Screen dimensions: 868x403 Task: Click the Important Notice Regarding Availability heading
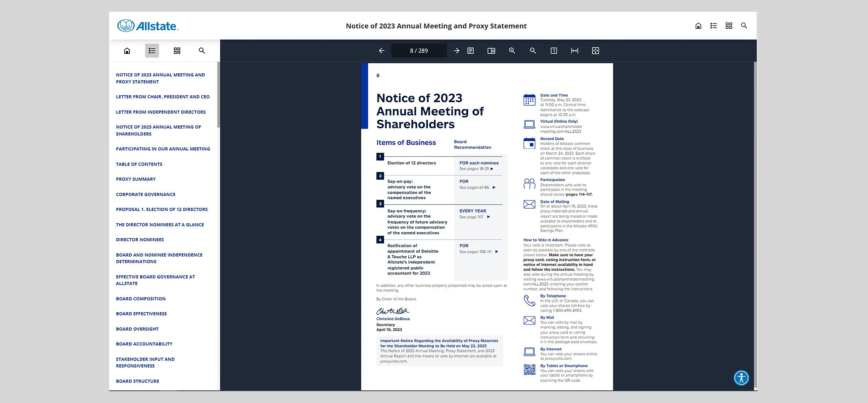coord(439,343)
